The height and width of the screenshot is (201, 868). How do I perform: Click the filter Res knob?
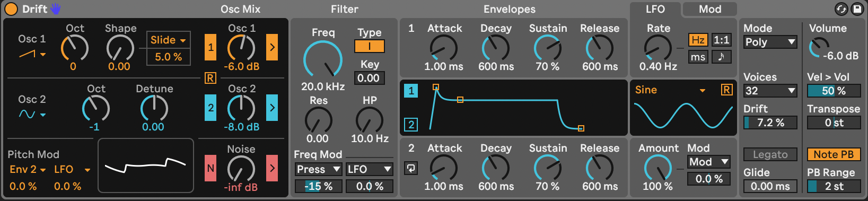[x=318, y=120]
